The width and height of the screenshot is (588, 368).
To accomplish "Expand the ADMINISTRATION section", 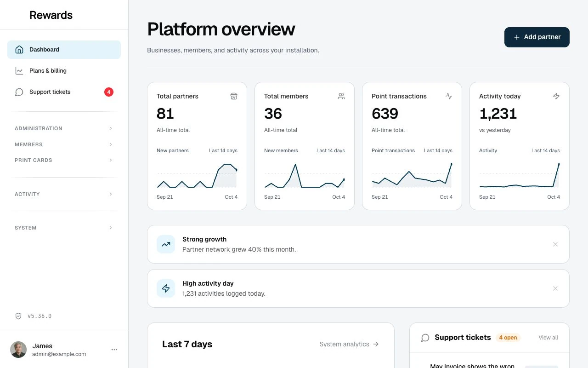I will pos(64,128).
